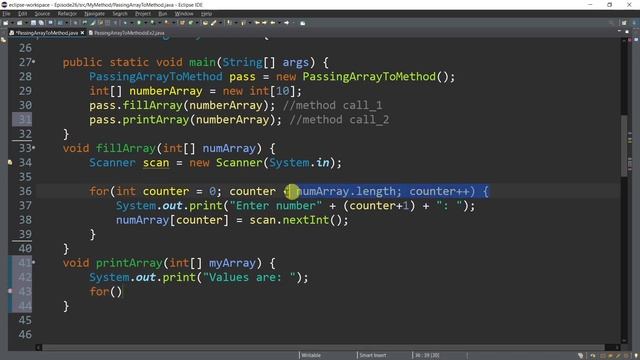The image size is (640, 360).
Task: Click the underlined "scan" variable in line 34
Action: click(156, 163)
